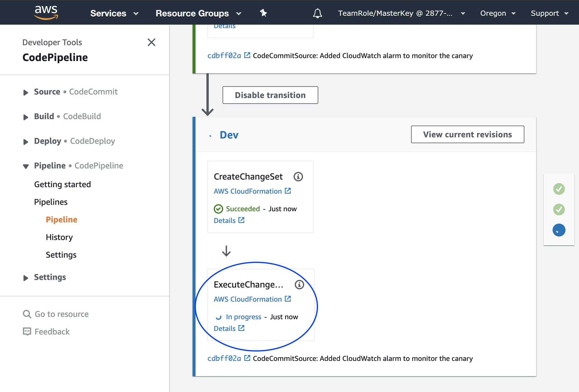Open external link icon next to ExecuteChange AWS CloudFormation

[x=288, y=299]
